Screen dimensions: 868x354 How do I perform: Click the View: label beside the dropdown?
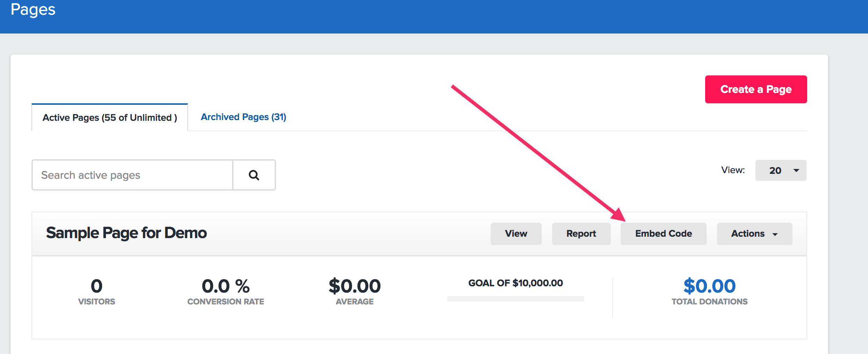coord(733,170)
